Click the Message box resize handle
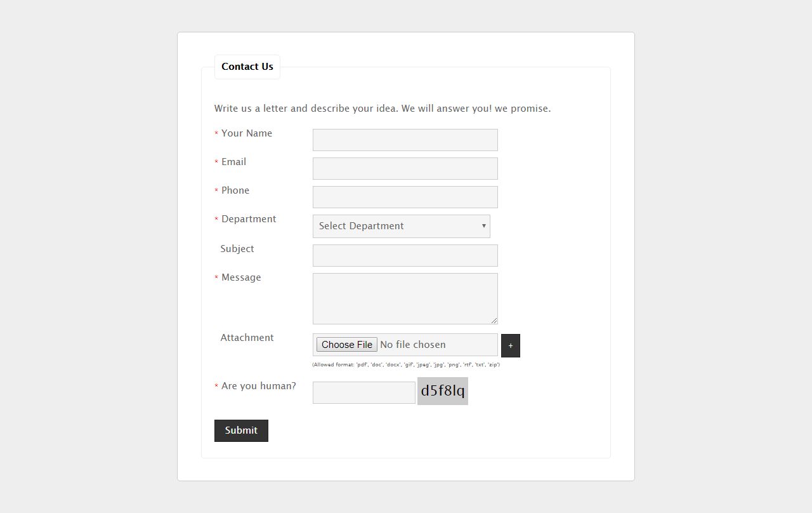812x513 pixels. tap(494, 320)
